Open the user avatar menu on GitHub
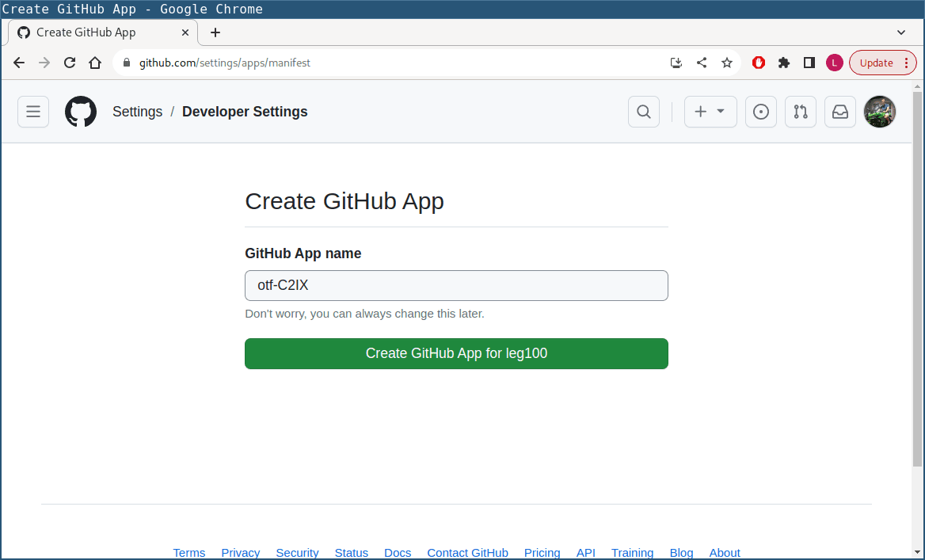Screen dimensions: 925x560 880,112
